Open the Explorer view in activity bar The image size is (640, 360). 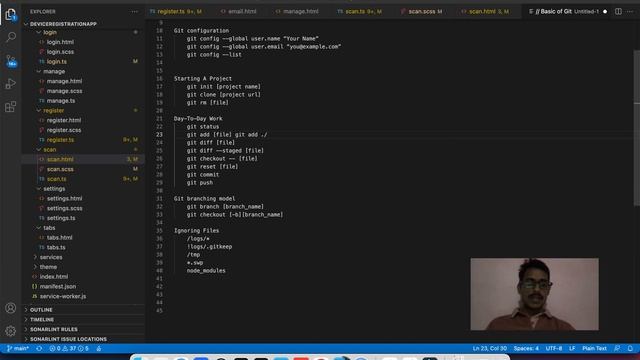pos(11,14)
